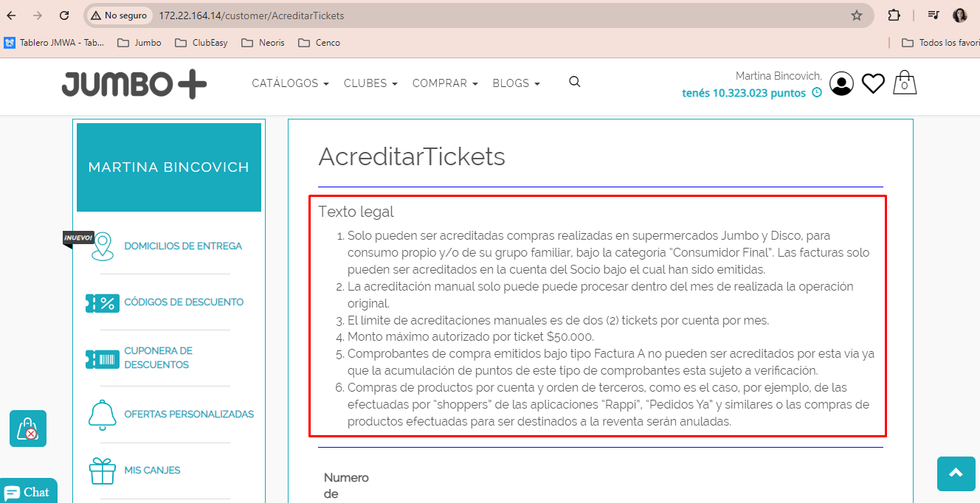The width and height of the screenshot is (980, 503).
Task: Open the Tablero JMWA bookmark
Action: click(55, 43)
